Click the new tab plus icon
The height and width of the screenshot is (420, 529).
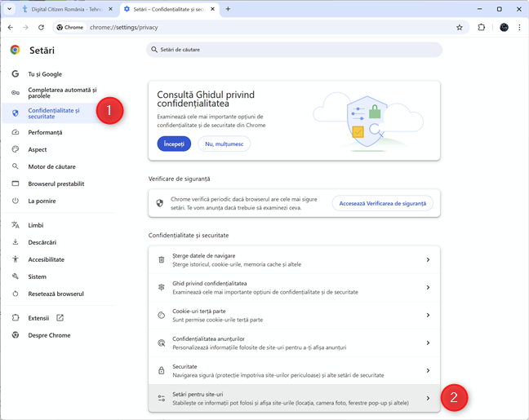coord(228,8)
